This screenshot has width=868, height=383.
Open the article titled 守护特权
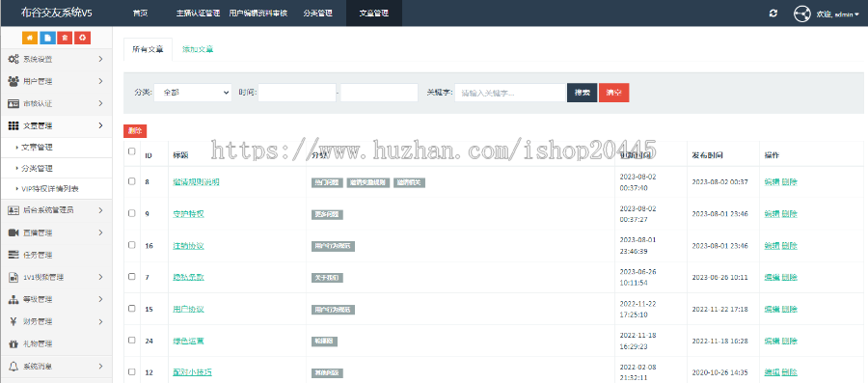(x=189, y=213)
